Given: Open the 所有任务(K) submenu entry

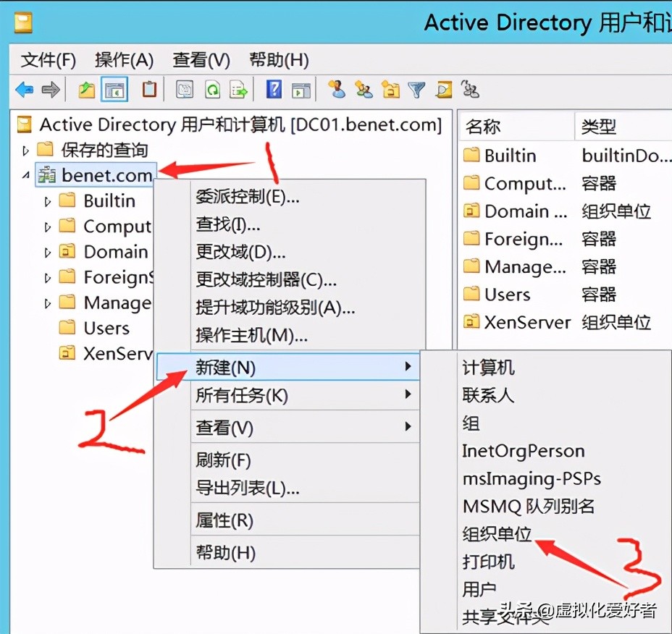Looking at the screenshot, I should (287, 395).
